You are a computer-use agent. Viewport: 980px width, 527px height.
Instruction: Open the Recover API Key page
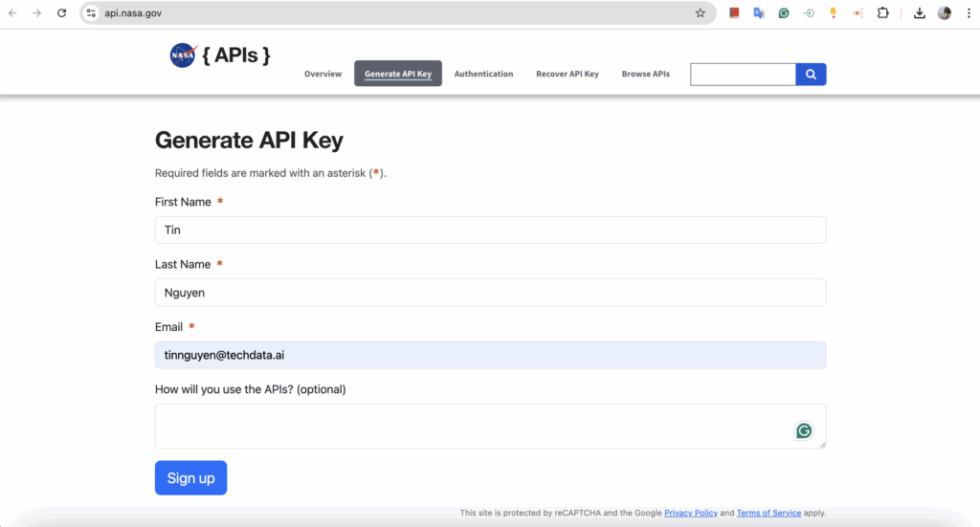(x=567, y=74)
